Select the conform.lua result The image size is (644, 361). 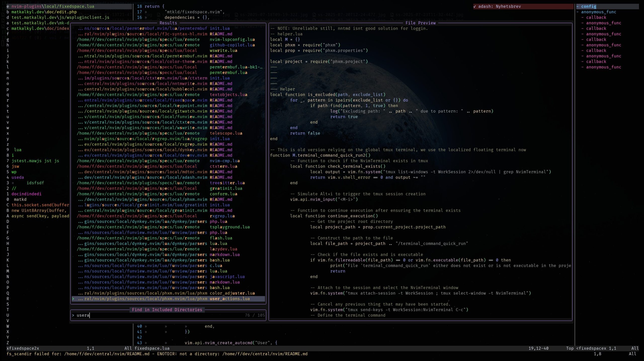[168, 194]
